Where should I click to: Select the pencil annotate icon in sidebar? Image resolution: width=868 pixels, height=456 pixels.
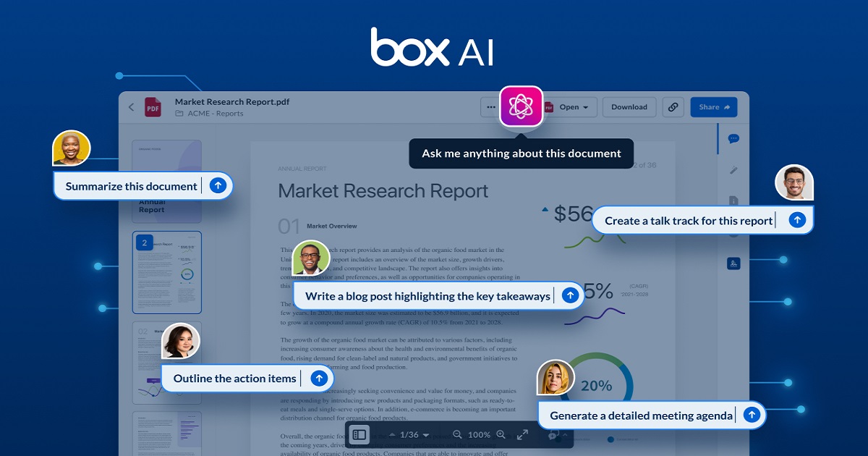coord(733,170)
